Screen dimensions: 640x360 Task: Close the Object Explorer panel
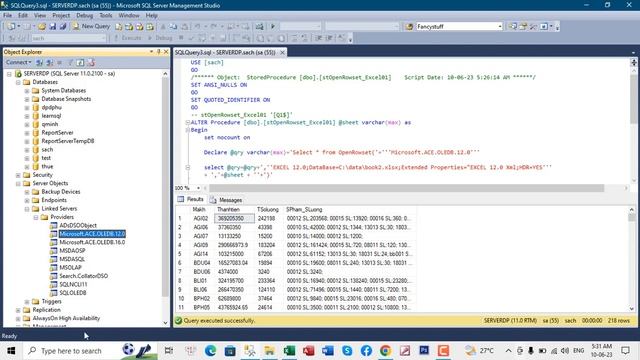pyautogui.click(x=166, y=52)
